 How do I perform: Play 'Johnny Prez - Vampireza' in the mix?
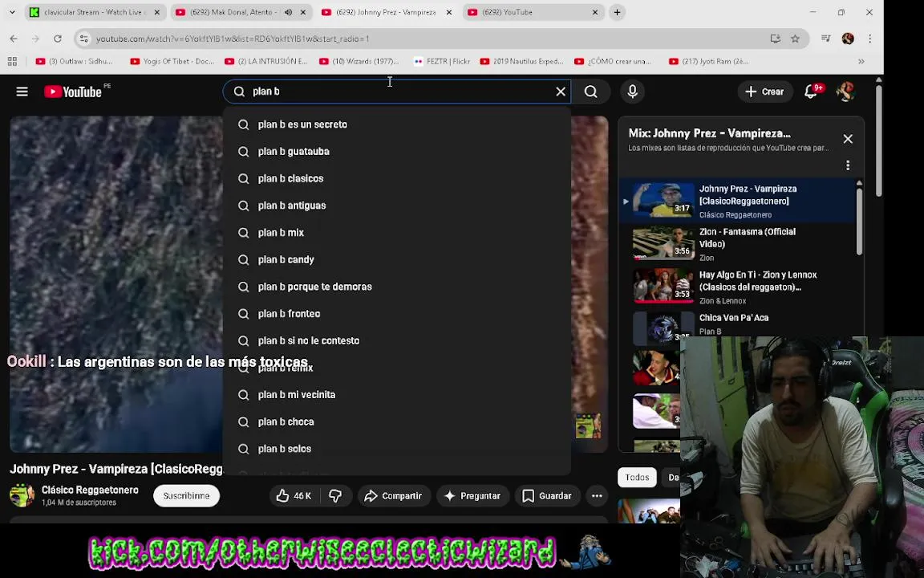point(736,201)
